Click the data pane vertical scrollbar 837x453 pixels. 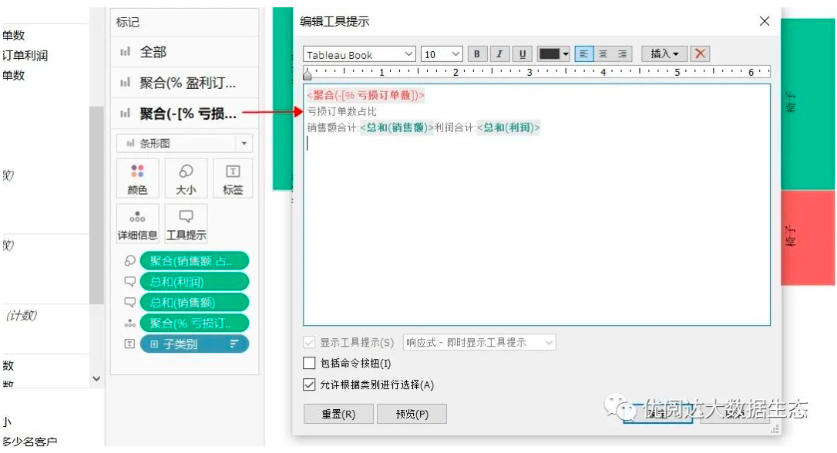[96, 205]
